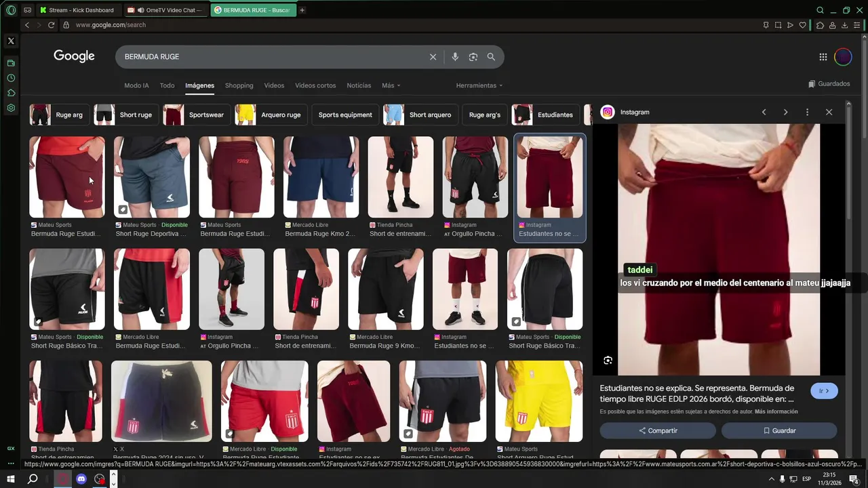Go to the next image in preview panel

point(785,113)
